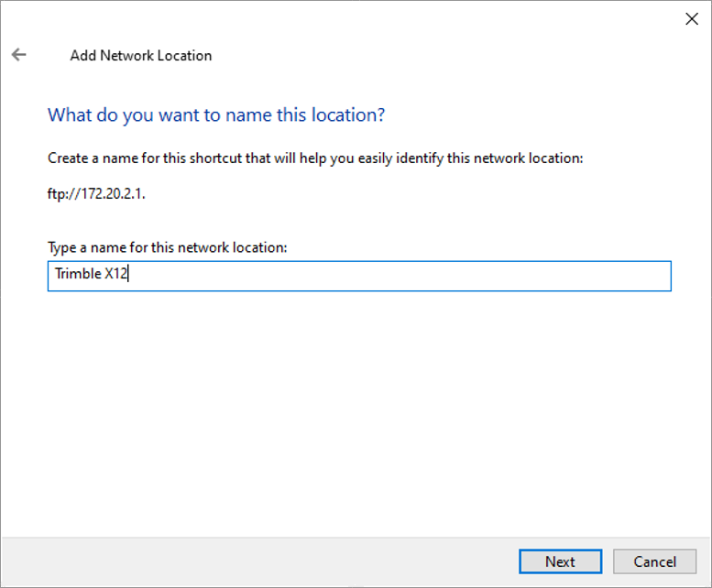Click Next to continue the wizard
Image resolution: width=712 pixels, height=588 pixels.
(560, 561)
